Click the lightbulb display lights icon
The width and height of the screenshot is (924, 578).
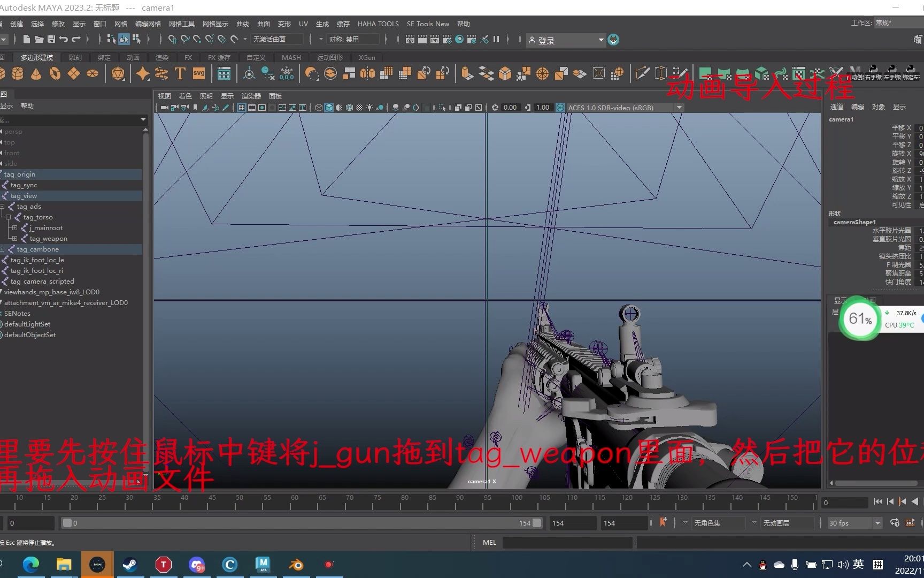click(x=369, y=108)
